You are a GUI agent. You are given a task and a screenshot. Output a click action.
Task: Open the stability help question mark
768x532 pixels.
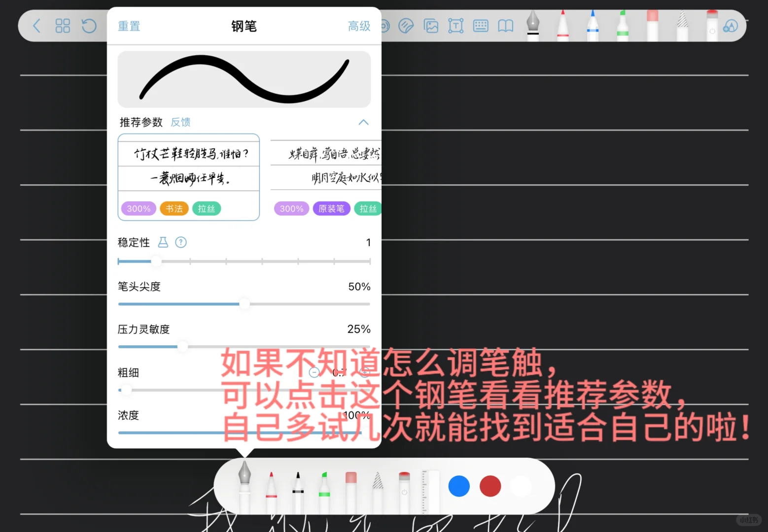181,242
